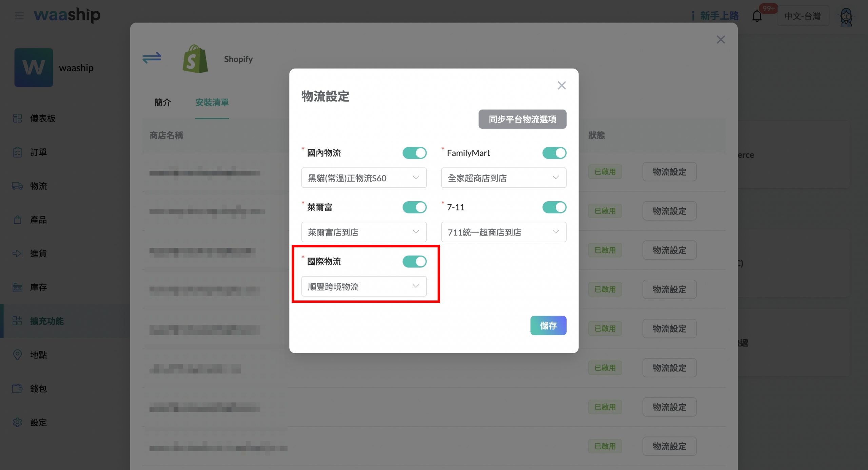Expand the 黑貓(常溫)正物流S60 dropdown

[363, 178]
